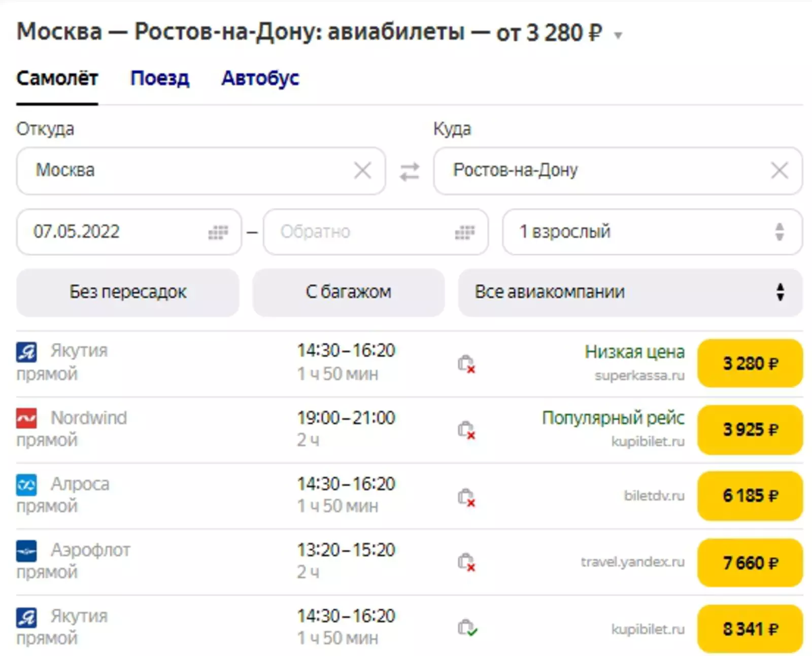Clear the Ростов-на-Дону destination field

pos(779,170)
